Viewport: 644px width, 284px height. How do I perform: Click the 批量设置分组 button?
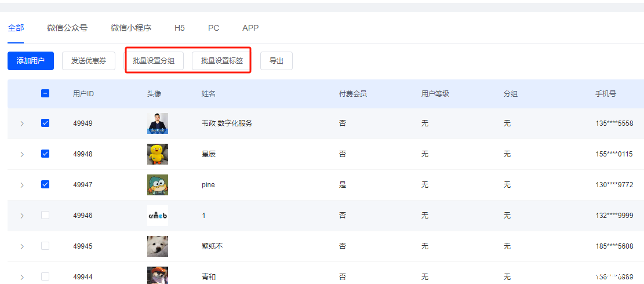[x=154, y=61]
